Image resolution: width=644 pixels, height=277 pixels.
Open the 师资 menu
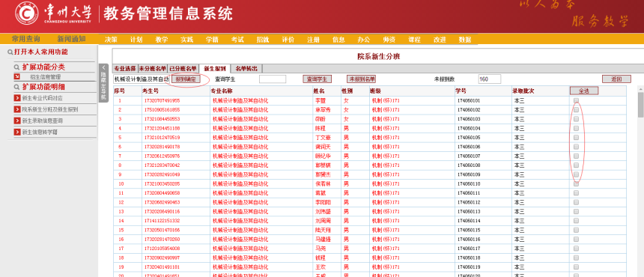tap(389, 40)
